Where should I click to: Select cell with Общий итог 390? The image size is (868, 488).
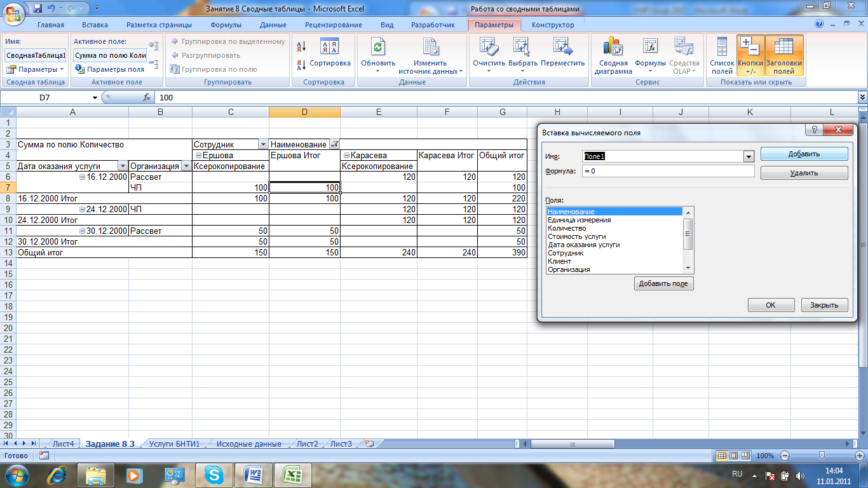pos(503,252)
